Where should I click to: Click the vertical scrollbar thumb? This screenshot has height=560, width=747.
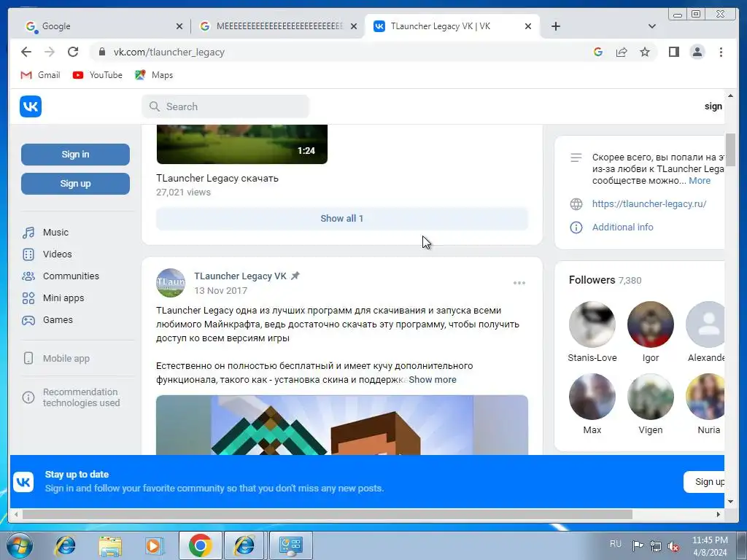tap(730, 150)
